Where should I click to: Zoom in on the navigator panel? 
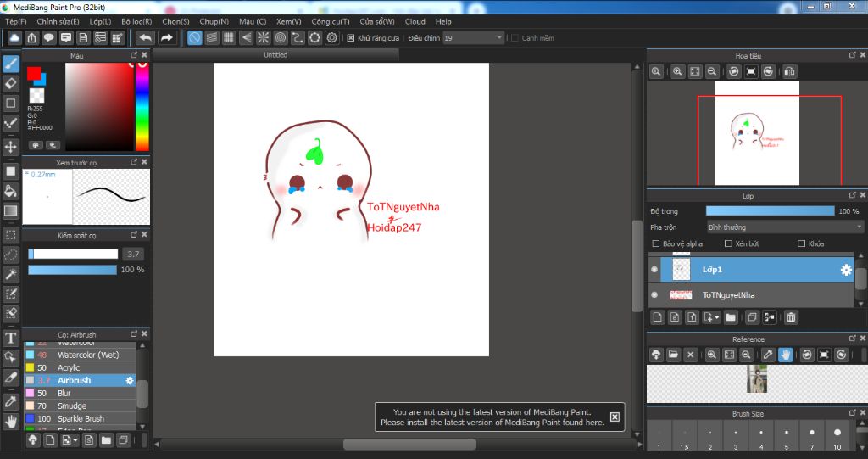pos(677,71)
